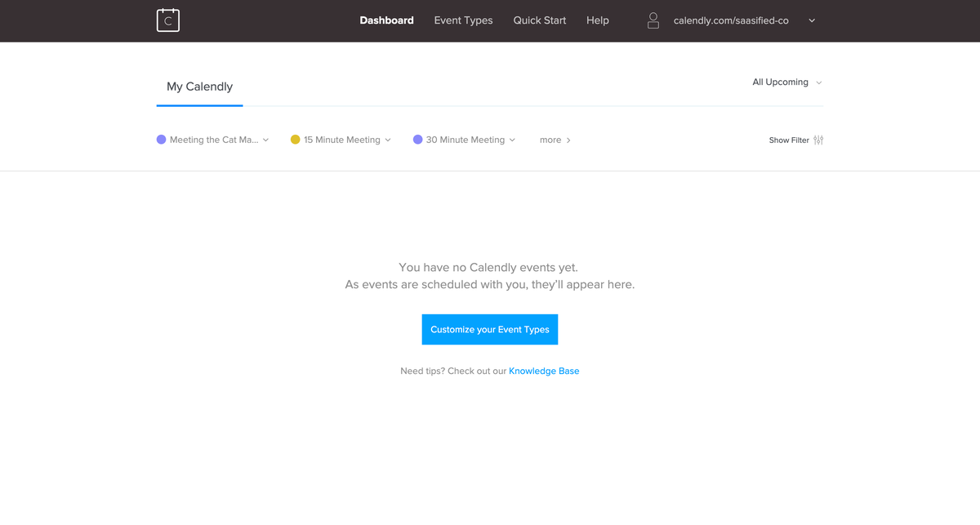Click the purple dot beside Meeting the Cat Ma...
The image size is (980, 525).
(x=161, y=140)
